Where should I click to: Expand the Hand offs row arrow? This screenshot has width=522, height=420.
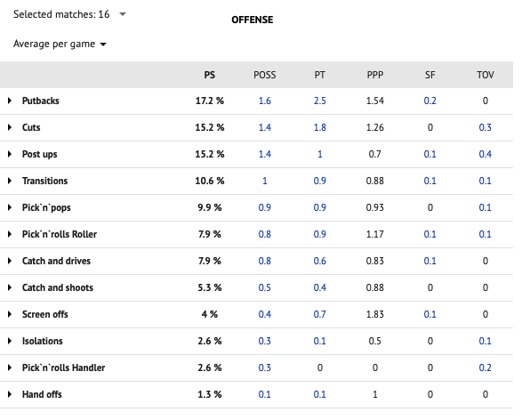click(10, 394)
